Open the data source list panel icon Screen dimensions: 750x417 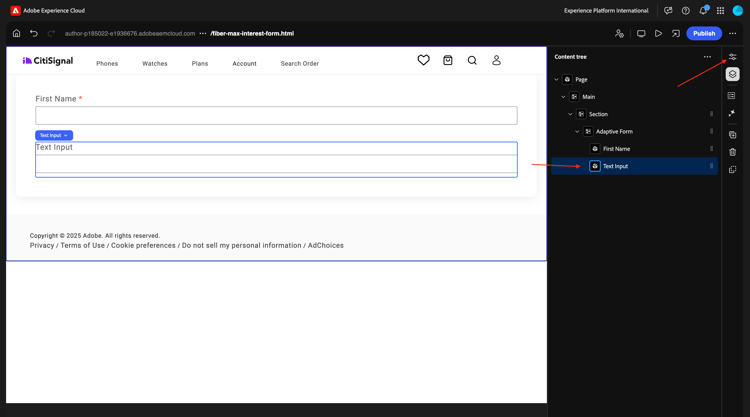731,96
